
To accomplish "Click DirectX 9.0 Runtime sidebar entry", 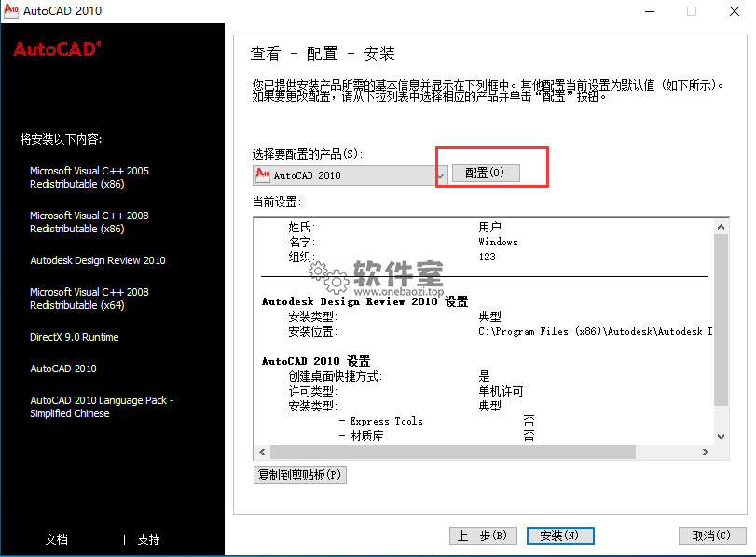I will [x=75, y=337].
